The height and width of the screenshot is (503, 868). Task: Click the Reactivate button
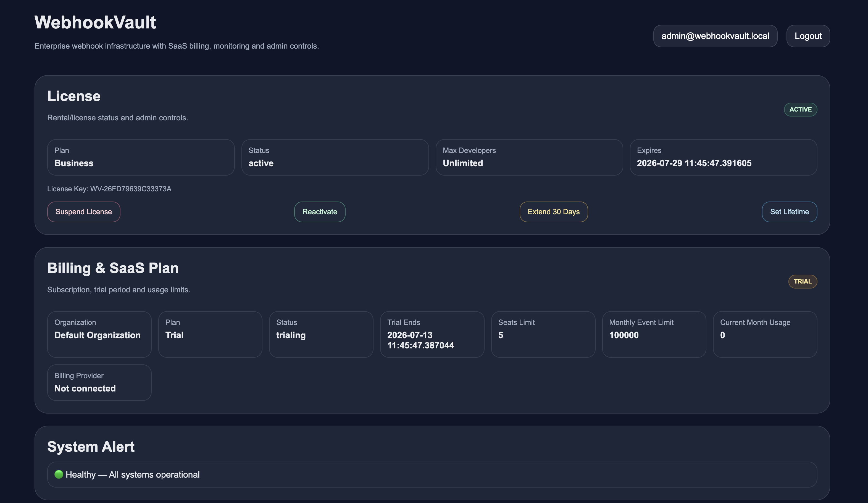point(320,212)
